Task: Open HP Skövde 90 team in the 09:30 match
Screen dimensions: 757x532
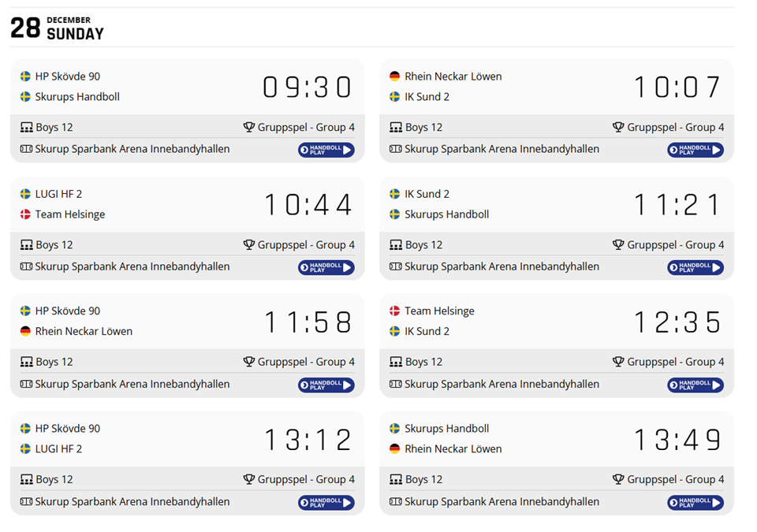Action: pyautogui.click(x=68, y=76)
